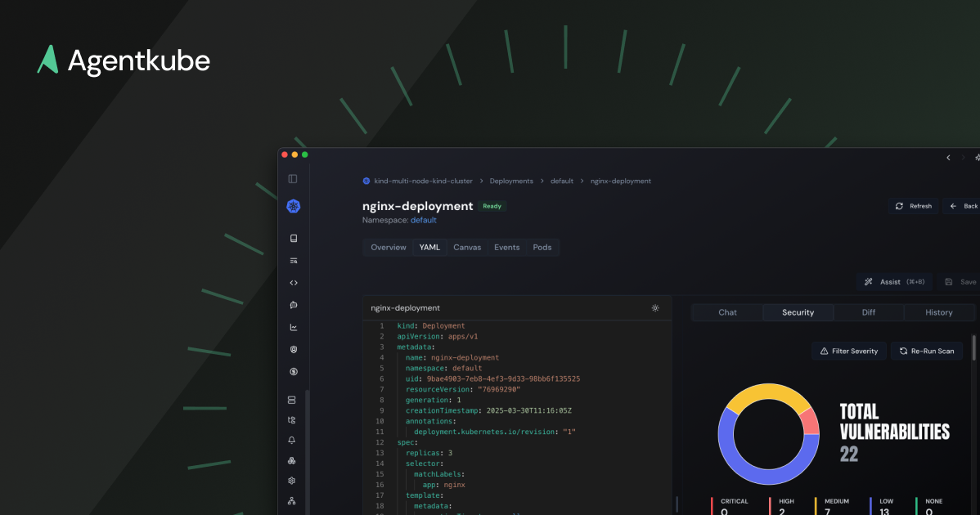Click the uid value line in YAML

[492, 379]
